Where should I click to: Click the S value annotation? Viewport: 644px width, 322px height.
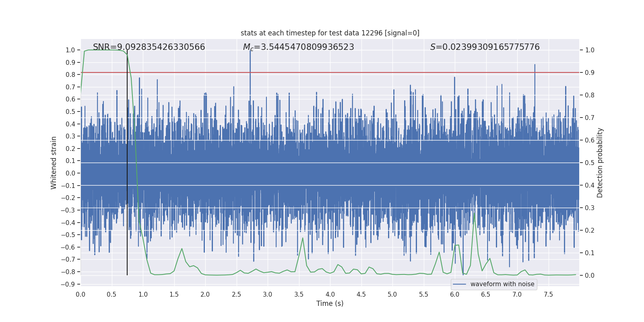click(x=485, y=47)
